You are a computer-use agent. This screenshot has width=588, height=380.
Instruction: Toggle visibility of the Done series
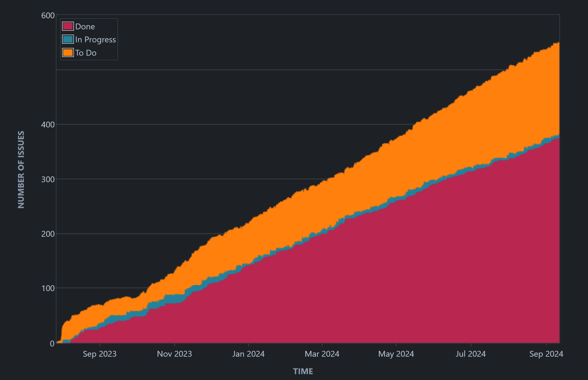(85, 27)
